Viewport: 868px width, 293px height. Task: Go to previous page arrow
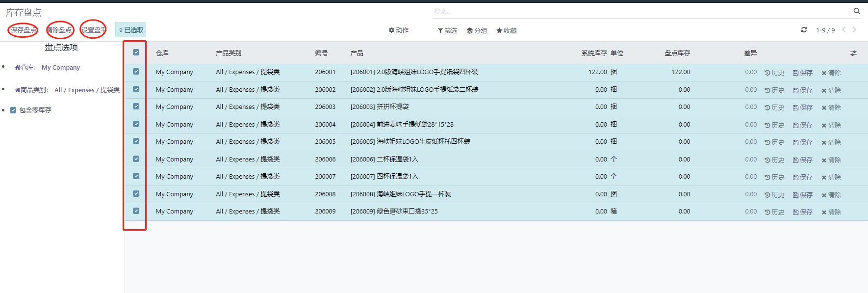844,30
